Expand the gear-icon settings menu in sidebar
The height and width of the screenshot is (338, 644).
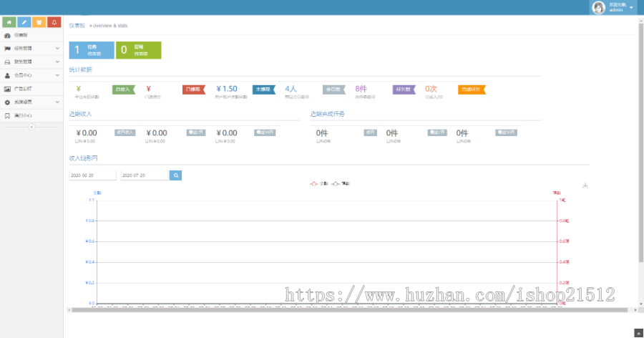pos(31,102)
